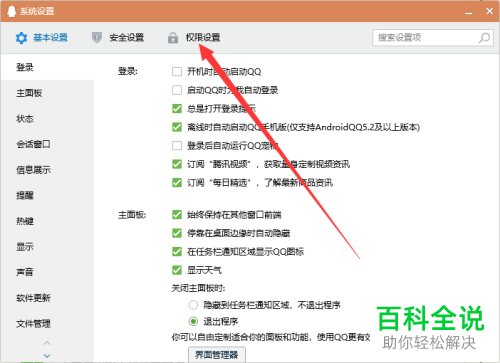Click the lock icon for 权限设置
Image resolution: width=500 pixels, height=363 pixels.
click(173, 38)
